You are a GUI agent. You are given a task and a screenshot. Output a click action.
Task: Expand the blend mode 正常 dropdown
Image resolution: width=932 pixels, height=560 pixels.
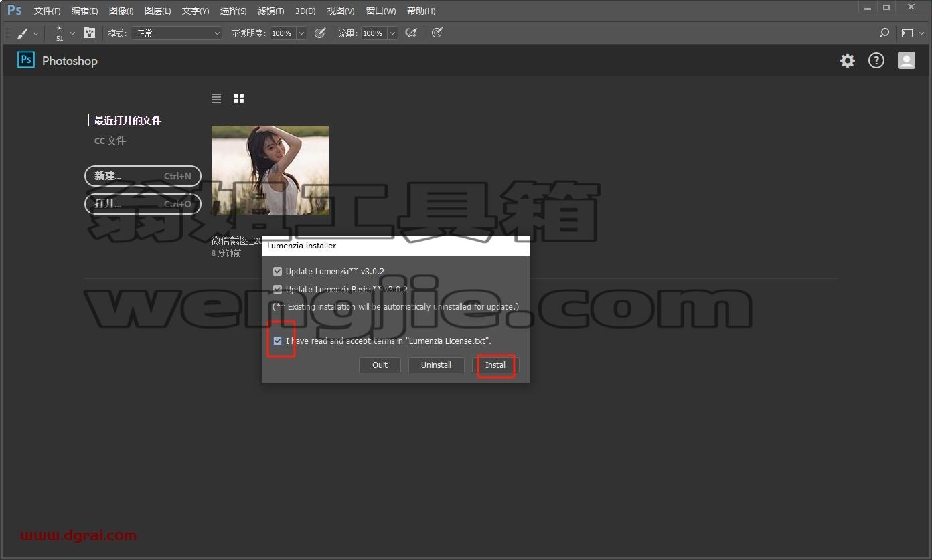177,33
